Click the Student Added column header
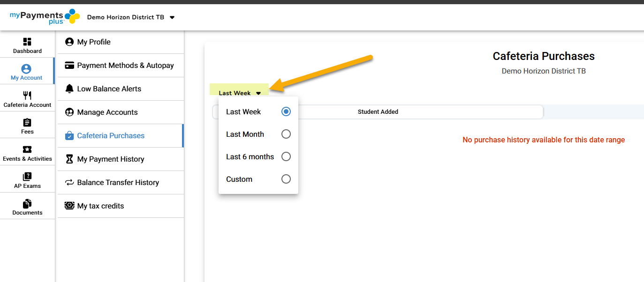Screen dimensions: 644x282 [378, 112]
